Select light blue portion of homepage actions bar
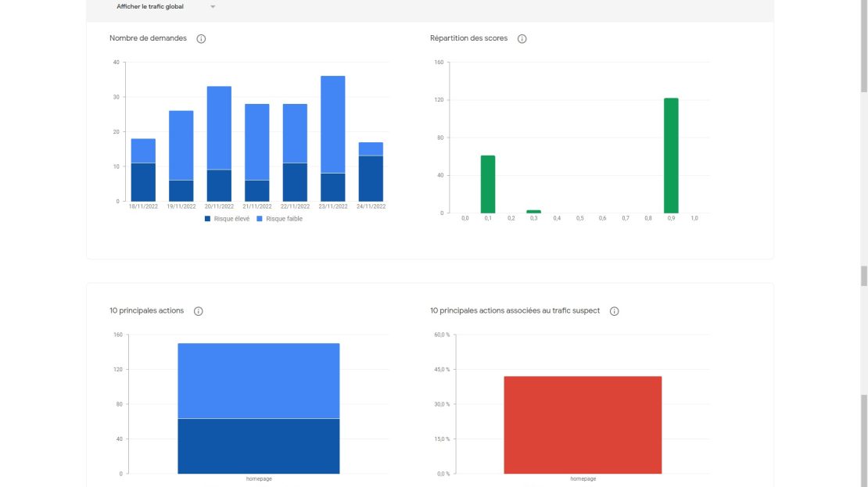Screen dimensions: 868x487 tap(259, 381)
